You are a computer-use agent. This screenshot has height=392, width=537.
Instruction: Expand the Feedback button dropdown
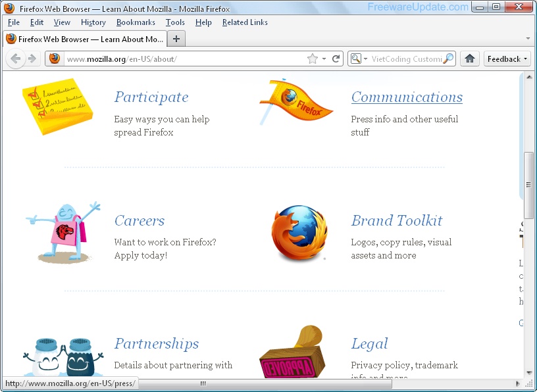pyautogui.click(x=525, y=59)
